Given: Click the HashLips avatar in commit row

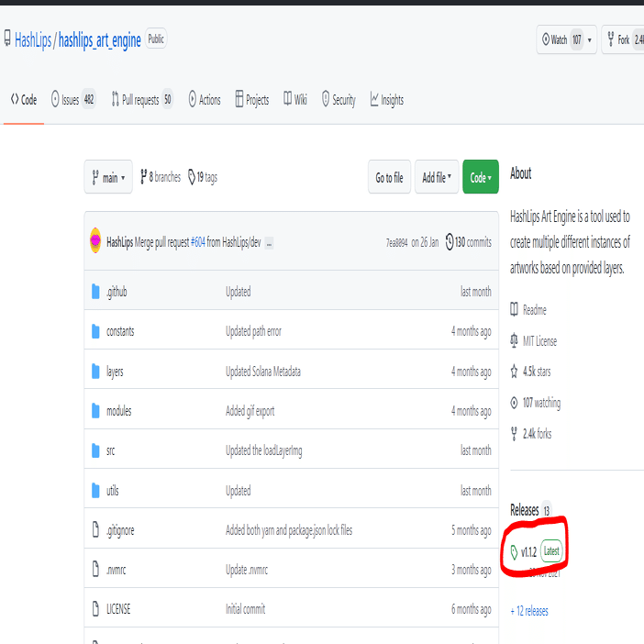Looking at the screenshot, I should [x=95, y=240].
